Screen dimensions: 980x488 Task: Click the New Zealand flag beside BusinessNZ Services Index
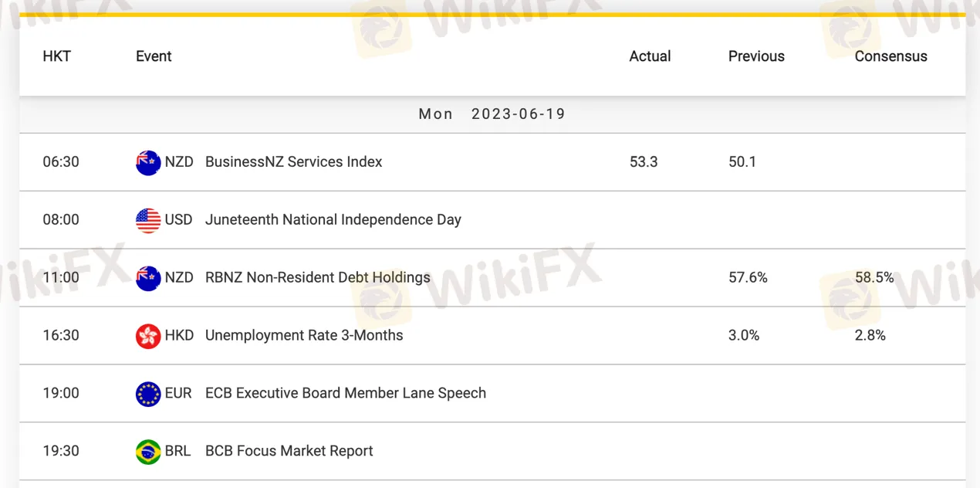tap(148, 162)
